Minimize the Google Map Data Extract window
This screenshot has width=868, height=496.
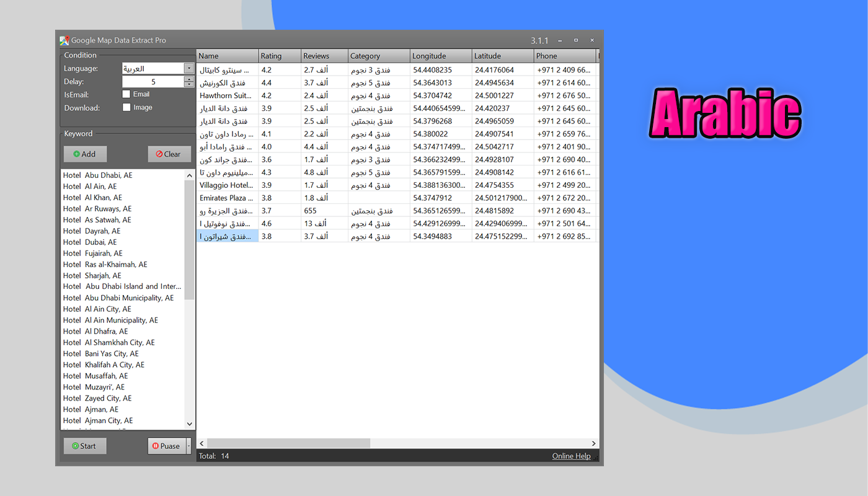(560, 40)
